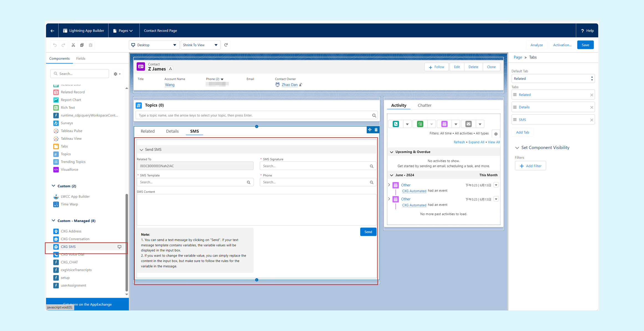Open the component list settings gear
Screen dimensions: 644x331
tap(117, 74)
